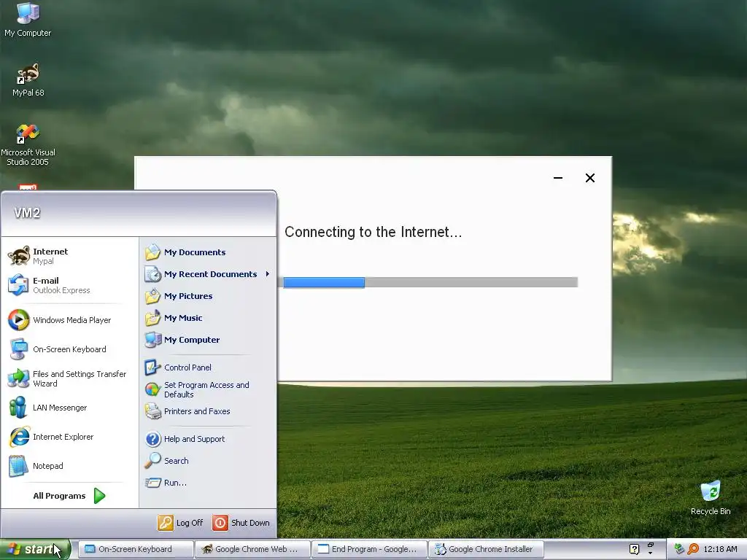Open LAN Messenger from start menu
Screen dimensions: 747x560
[69, 408]
